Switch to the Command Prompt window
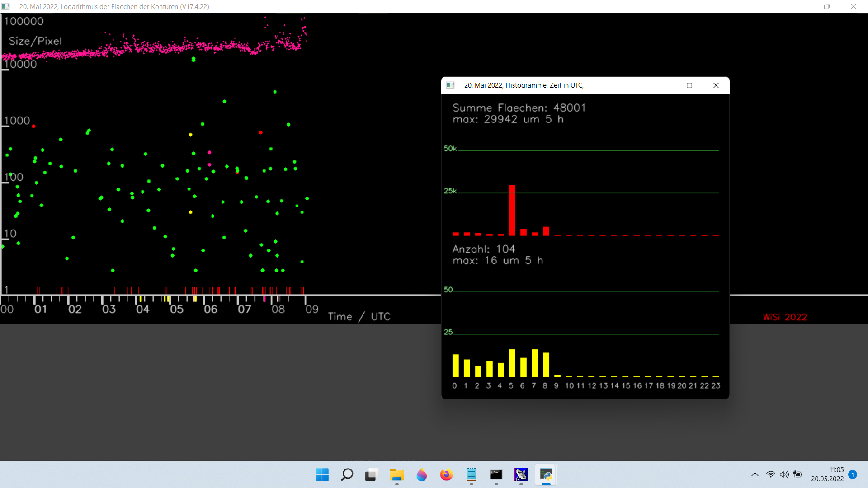 496,475
